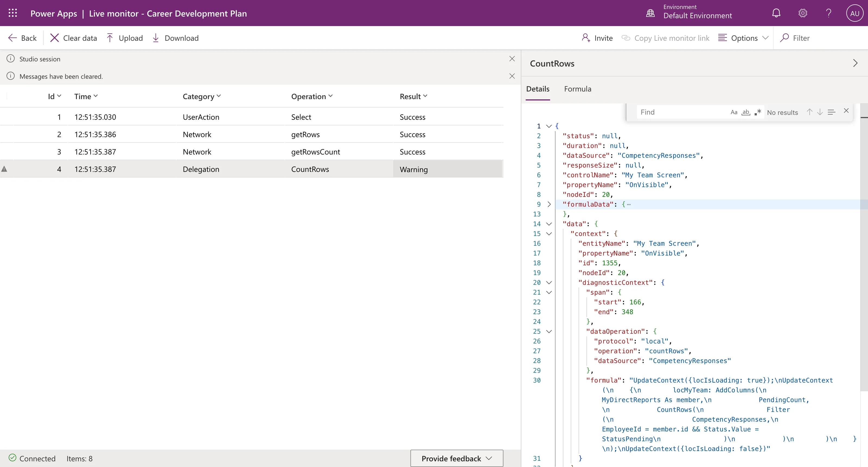Open the notifications bell
Screen dimensions: 868x467
(776, 13)
